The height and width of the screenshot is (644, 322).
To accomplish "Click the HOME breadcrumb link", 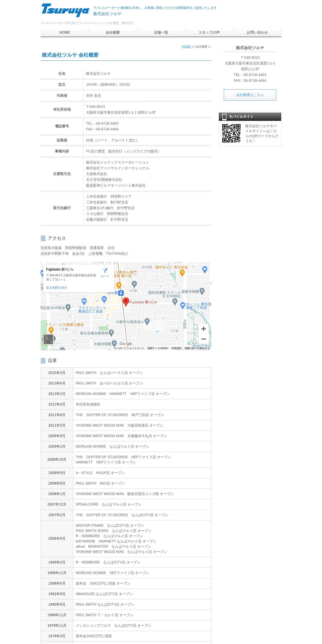I will 186,47.
